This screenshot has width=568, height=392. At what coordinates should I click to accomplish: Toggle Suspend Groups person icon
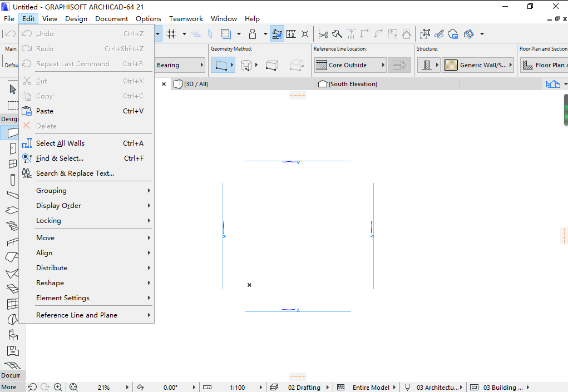tap(253, 34)
